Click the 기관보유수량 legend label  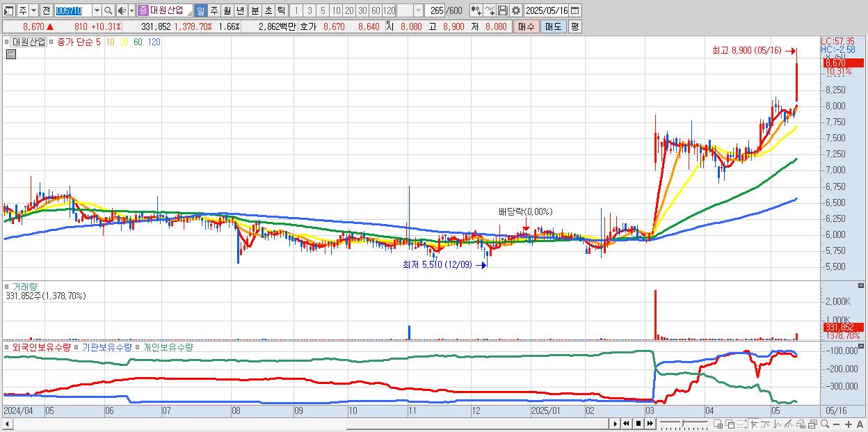coord(108,347)
